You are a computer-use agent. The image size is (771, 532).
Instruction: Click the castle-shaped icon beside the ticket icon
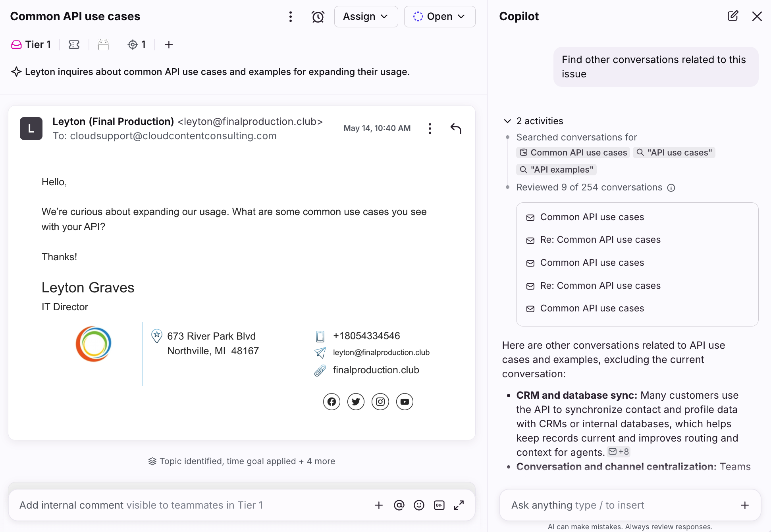click(x=103, y=44)
